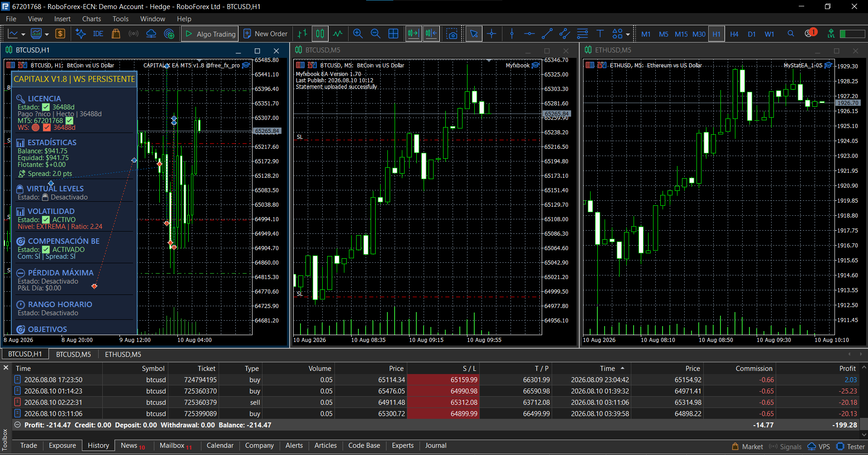
Task: Switch to the ETHUSD,M5 chart tab
Action: [x=123, y=354]
